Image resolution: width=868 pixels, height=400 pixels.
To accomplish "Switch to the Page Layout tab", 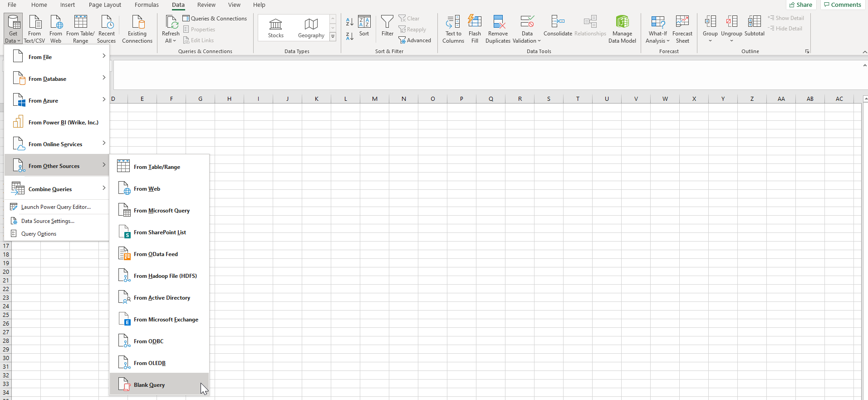I will coord(105,5).
